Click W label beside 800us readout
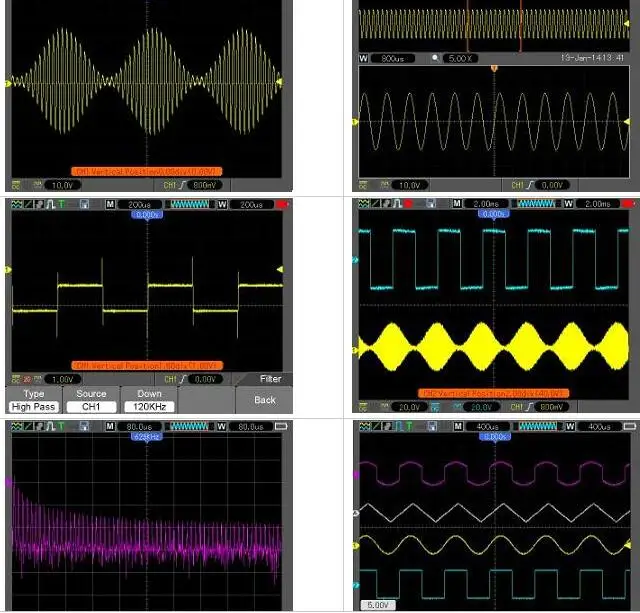 (x=363, y=58)
